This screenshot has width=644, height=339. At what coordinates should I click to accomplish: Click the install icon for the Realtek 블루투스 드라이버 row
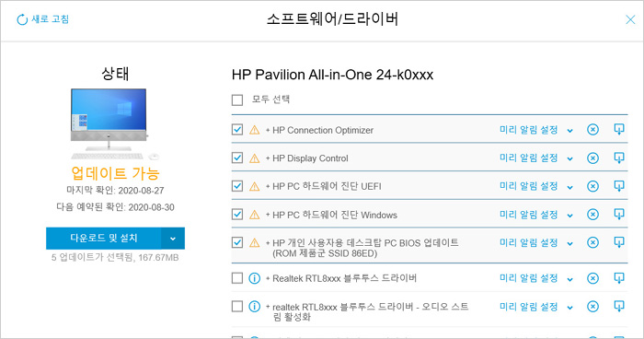click(619, 278)
